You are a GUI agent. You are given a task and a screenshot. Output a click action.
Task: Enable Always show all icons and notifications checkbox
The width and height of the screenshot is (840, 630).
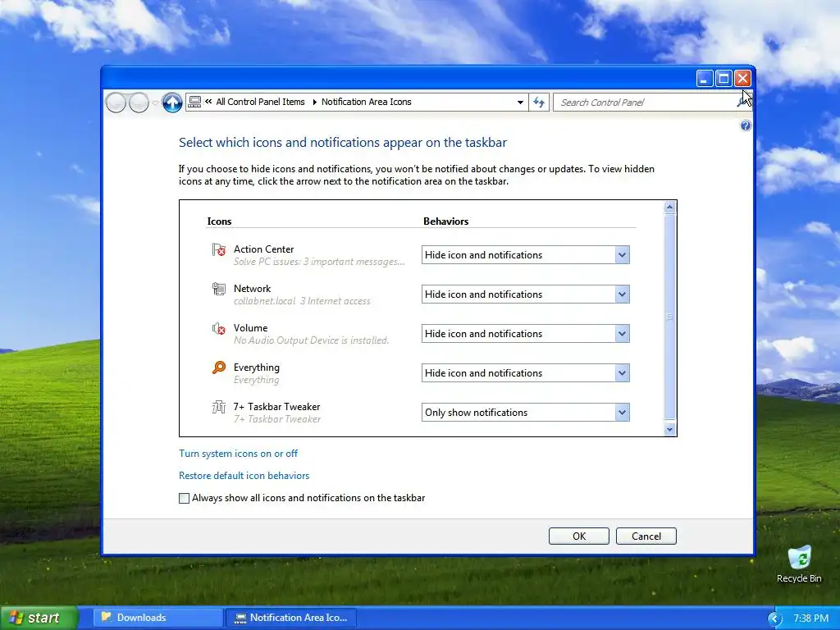tap(185, 498)
